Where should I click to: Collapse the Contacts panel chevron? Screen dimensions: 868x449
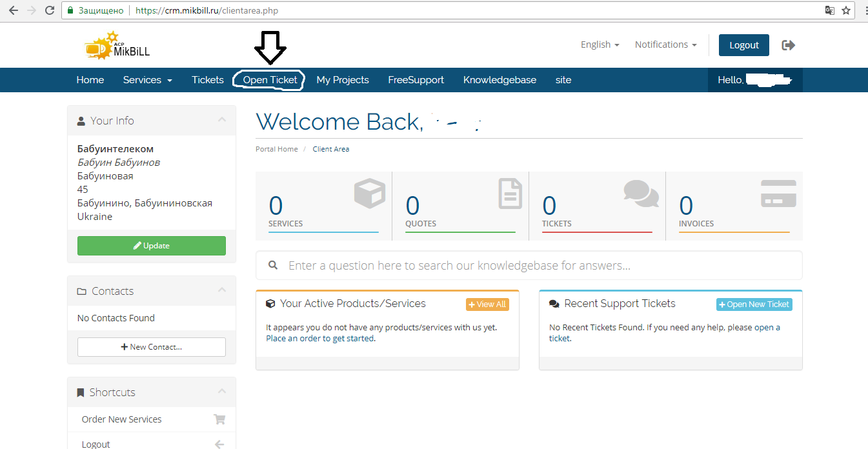tap(221, 290)
